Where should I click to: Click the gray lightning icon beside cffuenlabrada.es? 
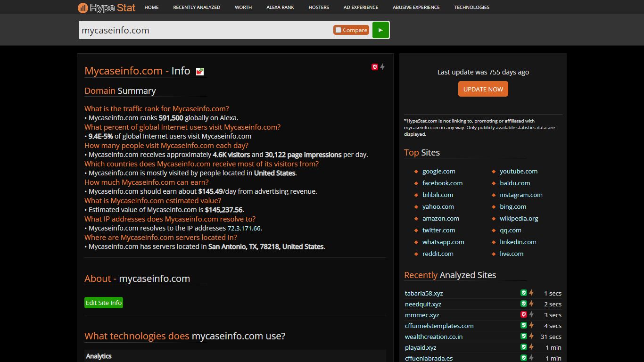click(531, 358)
